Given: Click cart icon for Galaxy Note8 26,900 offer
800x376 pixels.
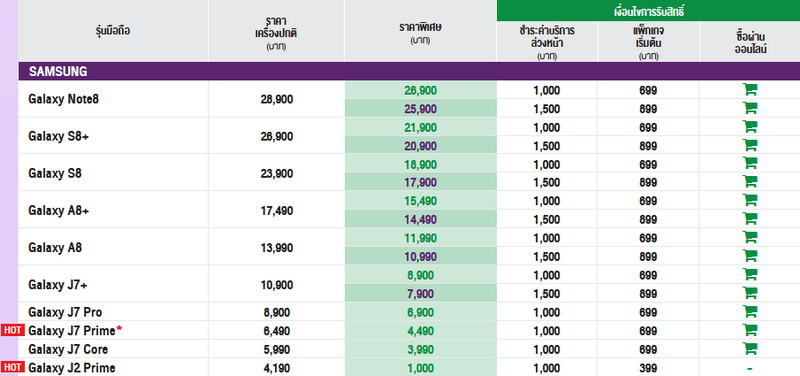Looking at the screenshot, I should click(749, 90).
